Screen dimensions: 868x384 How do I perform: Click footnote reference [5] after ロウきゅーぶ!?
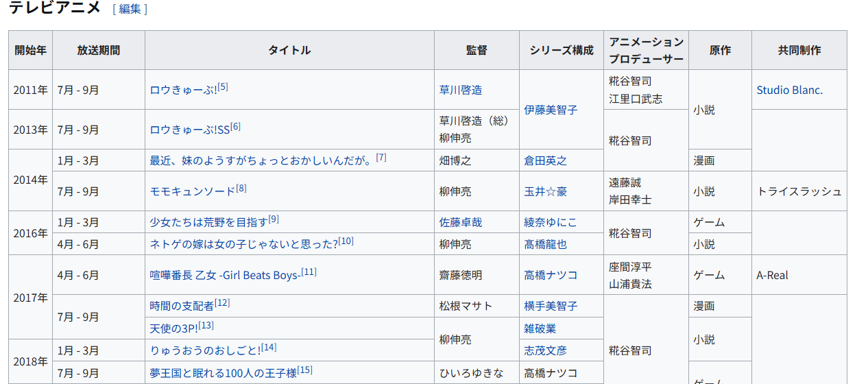223,86
